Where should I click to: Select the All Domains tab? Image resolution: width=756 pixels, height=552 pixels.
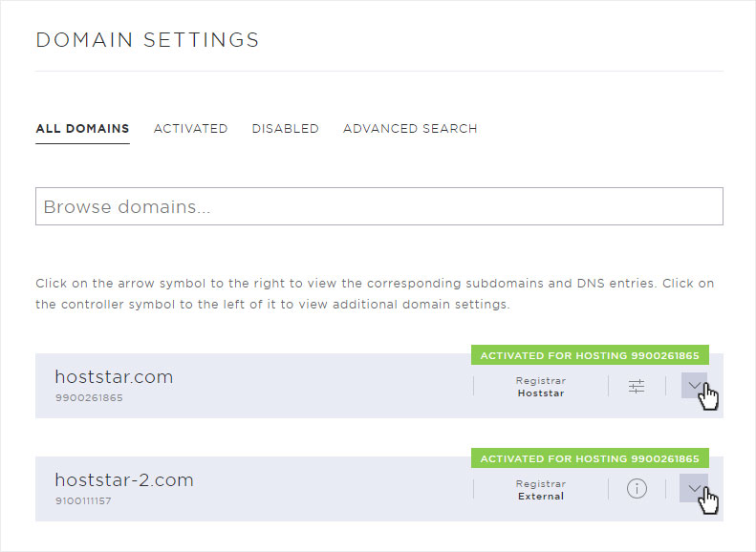click(x=82, y=129)
